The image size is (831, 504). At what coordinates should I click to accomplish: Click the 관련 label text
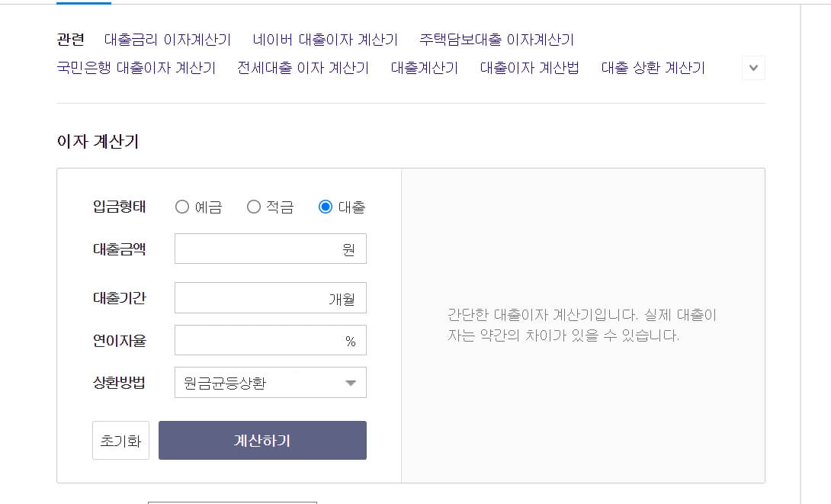[70, 40]
